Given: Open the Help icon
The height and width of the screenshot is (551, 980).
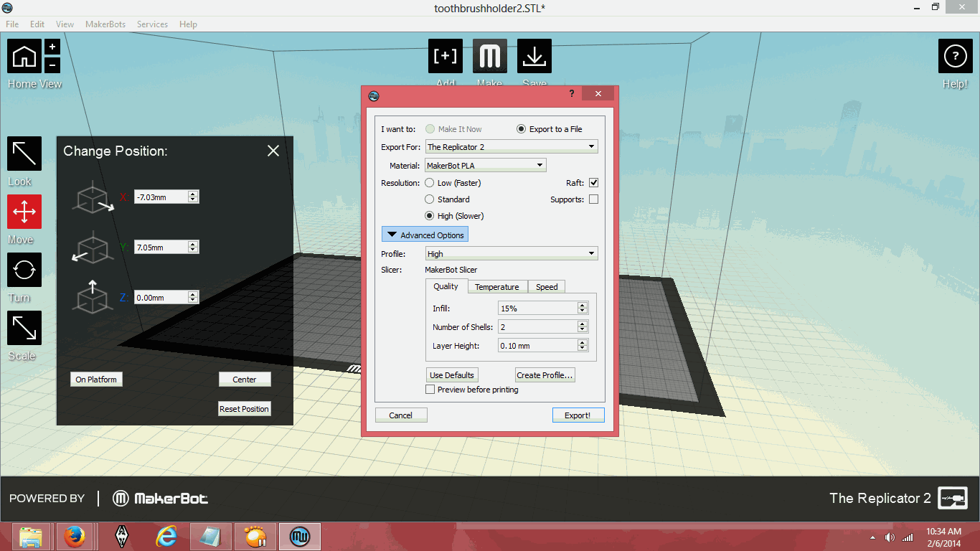Looking at the screenshot, I should (x=956, y=56).
